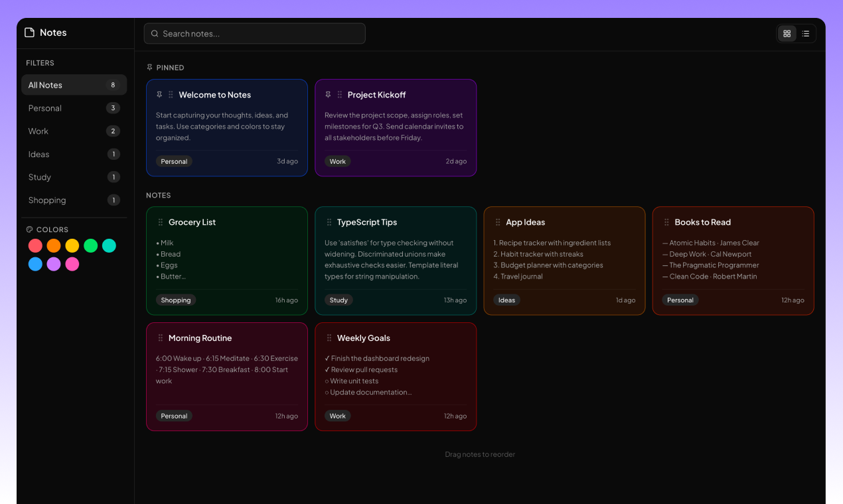
Task: Switch to grid view
Action: pyautogui.click(x=787, y=33)
